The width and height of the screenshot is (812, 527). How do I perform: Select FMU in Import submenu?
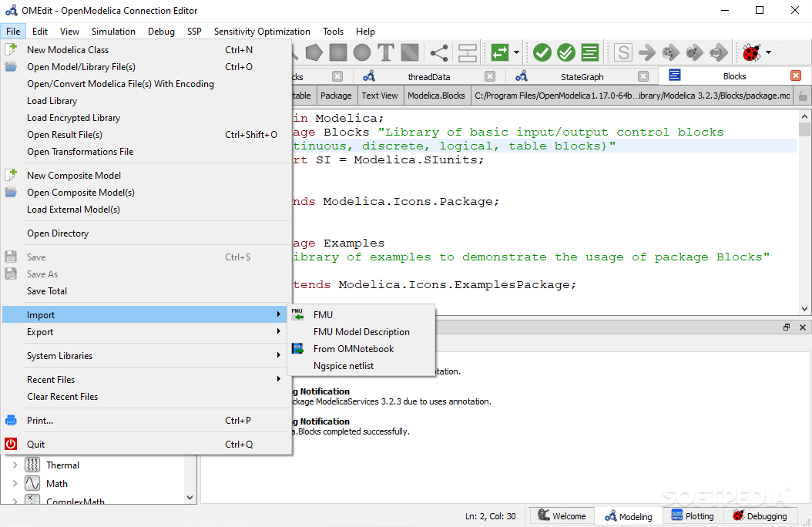[361, 315]
